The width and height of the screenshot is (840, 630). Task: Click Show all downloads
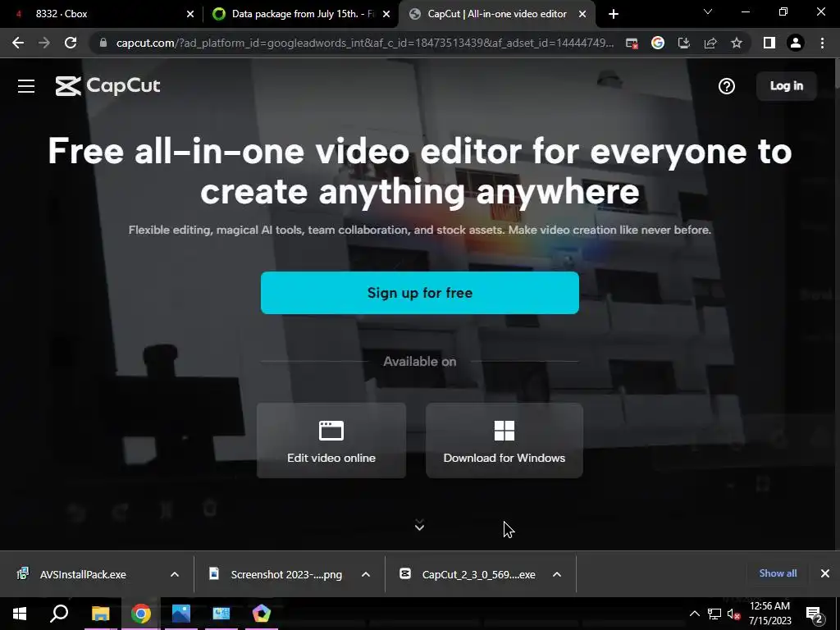778,573
